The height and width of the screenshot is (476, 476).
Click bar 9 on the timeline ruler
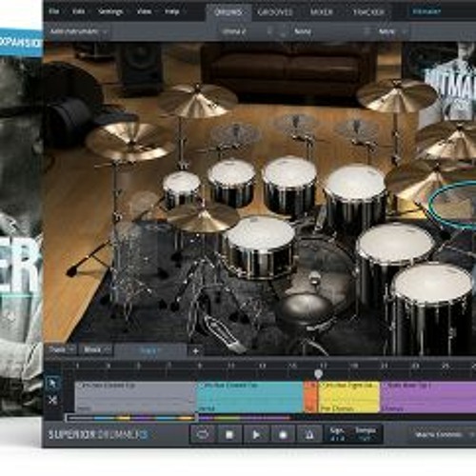coord(200,366)
